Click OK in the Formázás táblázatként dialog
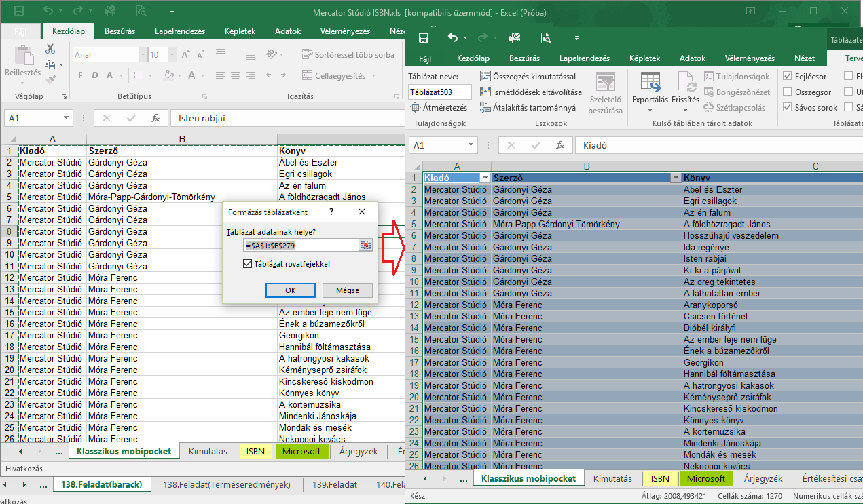 coord(291,290)
